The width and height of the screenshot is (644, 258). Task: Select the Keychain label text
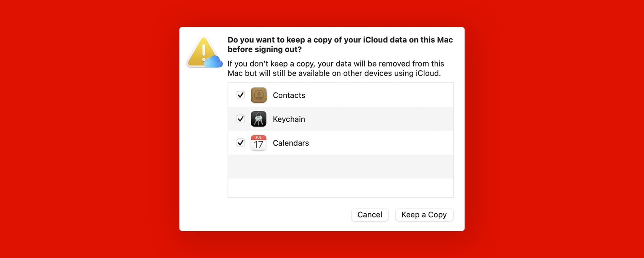289,119
